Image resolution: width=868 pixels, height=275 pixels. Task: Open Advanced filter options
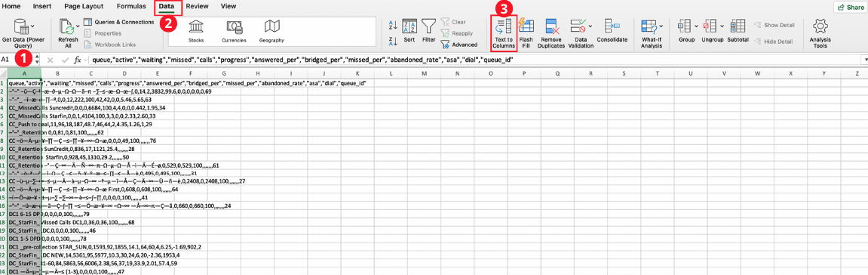[459, 45]
